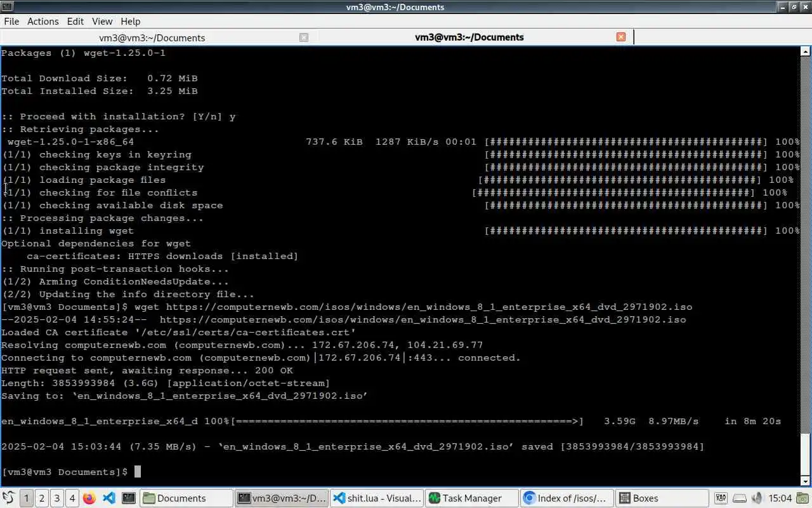Image resolution: width=812 pixels, height=508 pixels.
Task: Click the 'checking keys in keyring' line
Action: pyautogui.click(x=401, y=154)
